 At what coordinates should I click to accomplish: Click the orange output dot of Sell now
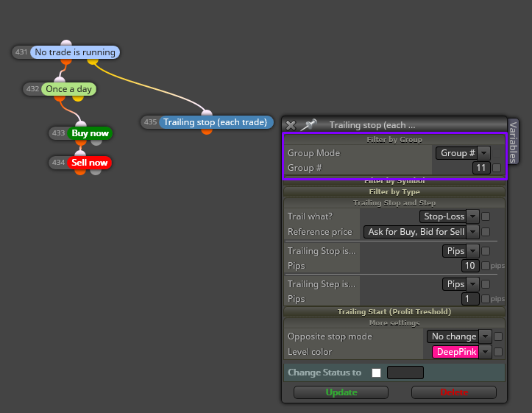(80, 172)
